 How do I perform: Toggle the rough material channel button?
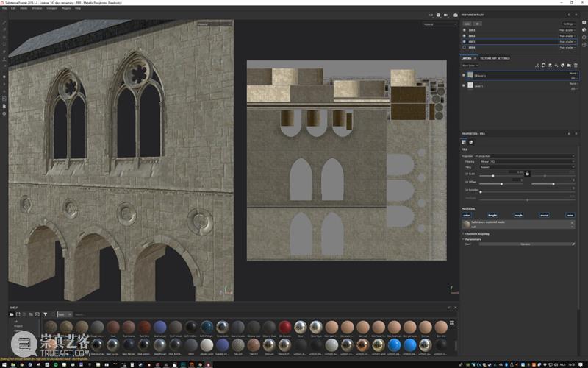[x=518, y=215]
